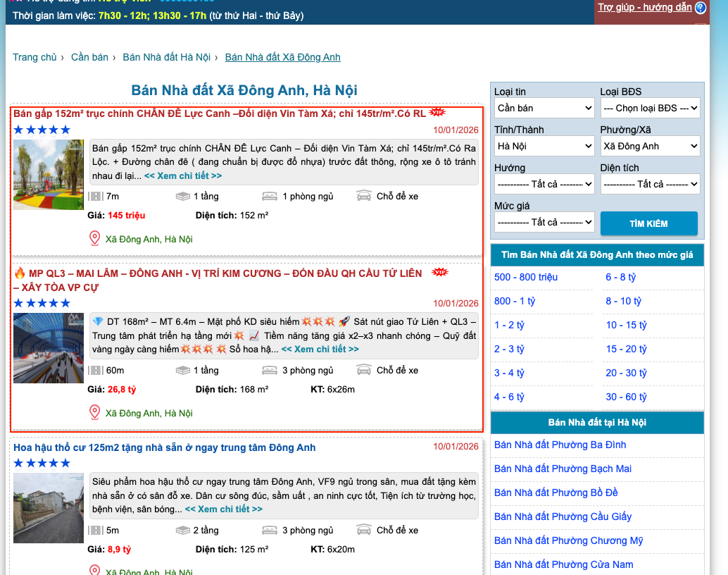
Task: Open the Diện tích area dropdown
Action: pos(650,184)
